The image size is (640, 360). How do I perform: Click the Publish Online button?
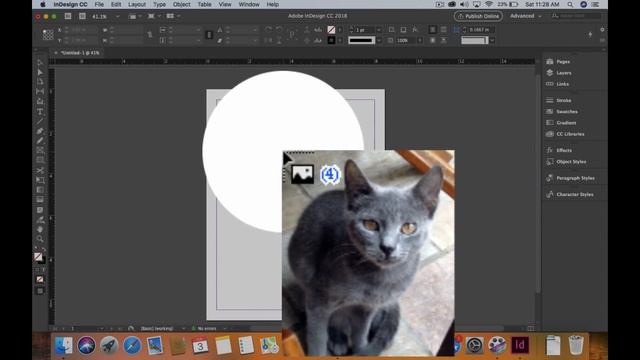(478, 16)
